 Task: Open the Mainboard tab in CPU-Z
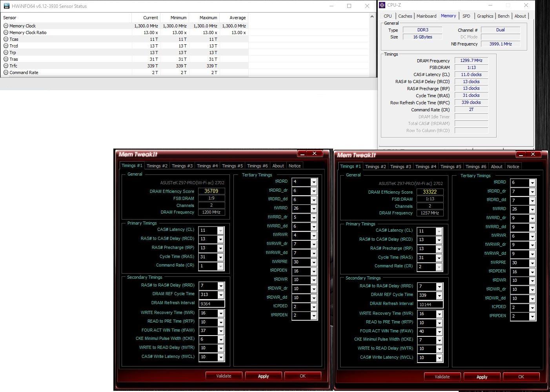click(x=426, y=16)
